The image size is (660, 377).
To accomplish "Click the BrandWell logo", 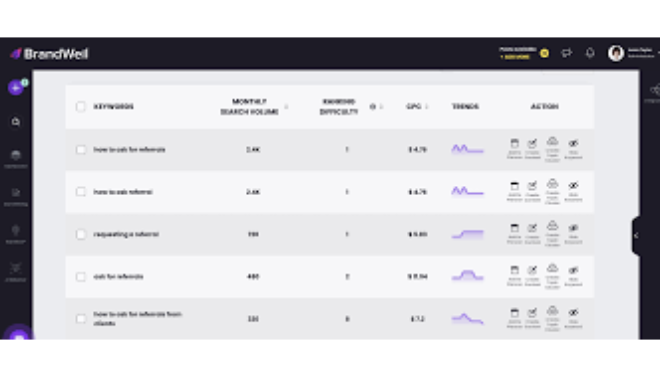I will pos(49,54).
